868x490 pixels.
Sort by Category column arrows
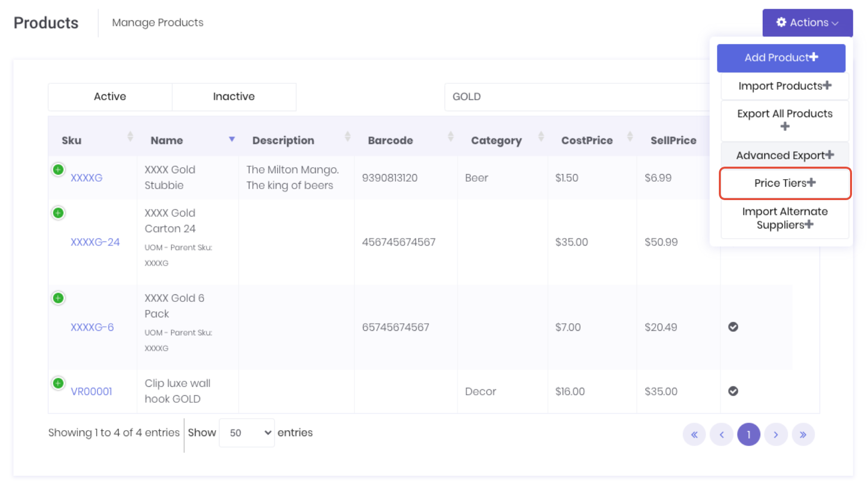(x=541, y=136)
